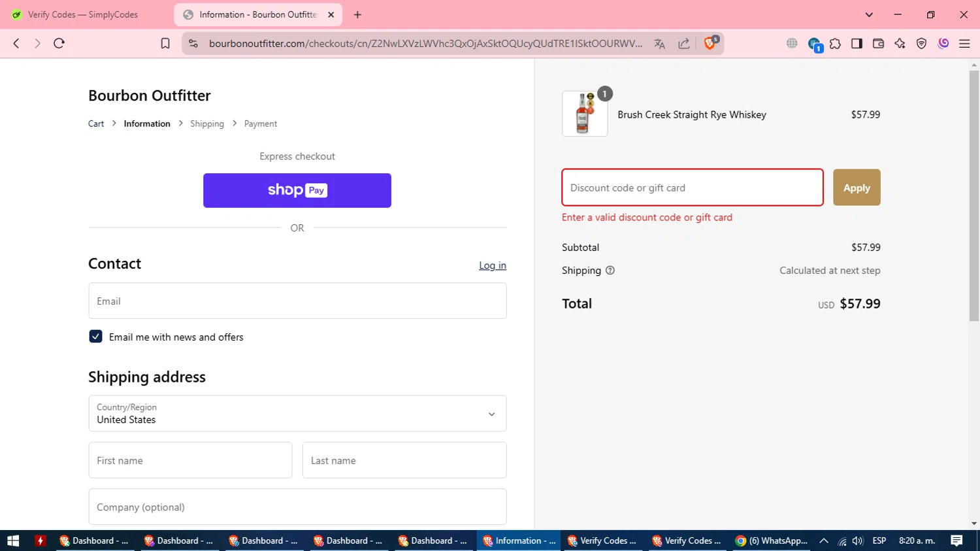This screenshot has height=551, width=980.
Task: Go to Cart breadcrumb
Action: click(96, 124)
